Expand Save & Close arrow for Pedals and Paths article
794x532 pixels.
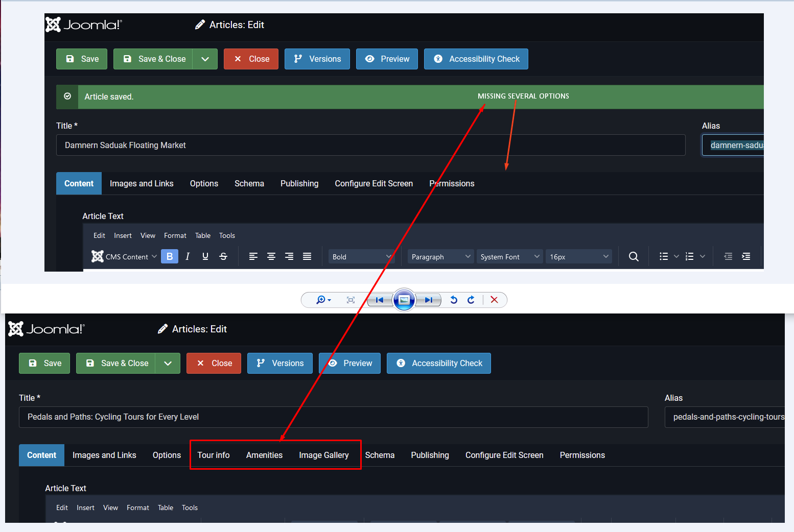coord(168,363)
